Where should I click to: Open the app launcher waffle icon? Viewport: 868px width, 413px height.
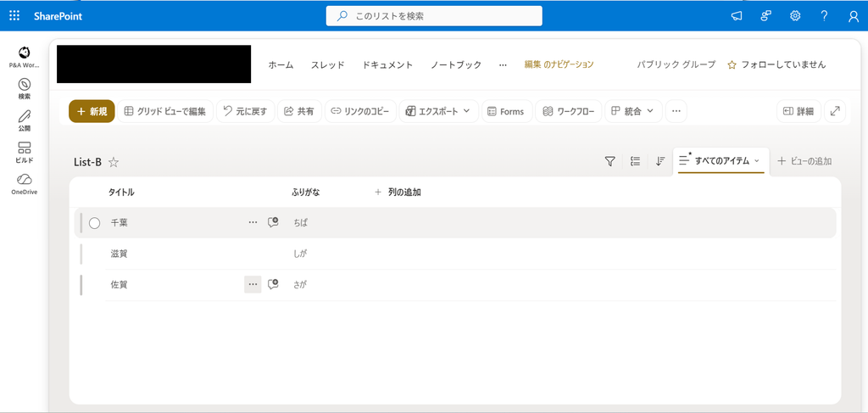[14, 16]
